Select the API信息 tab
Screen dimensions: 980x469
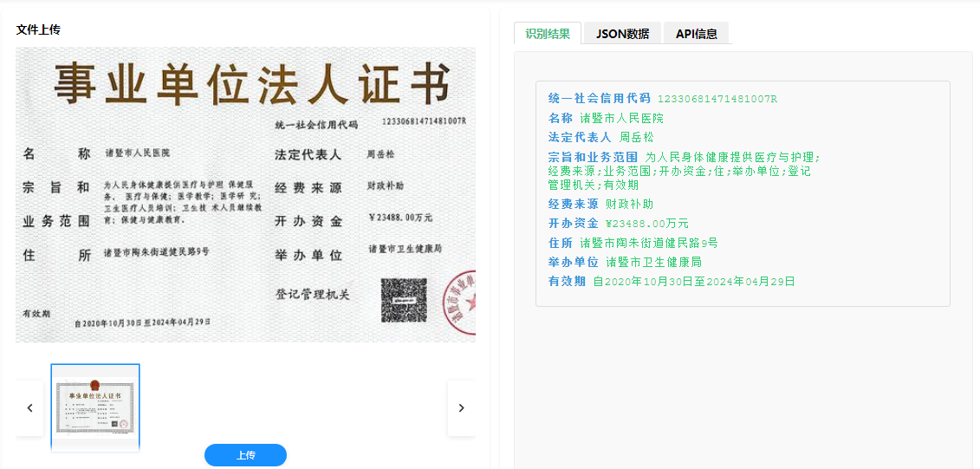tap(696, 34)
